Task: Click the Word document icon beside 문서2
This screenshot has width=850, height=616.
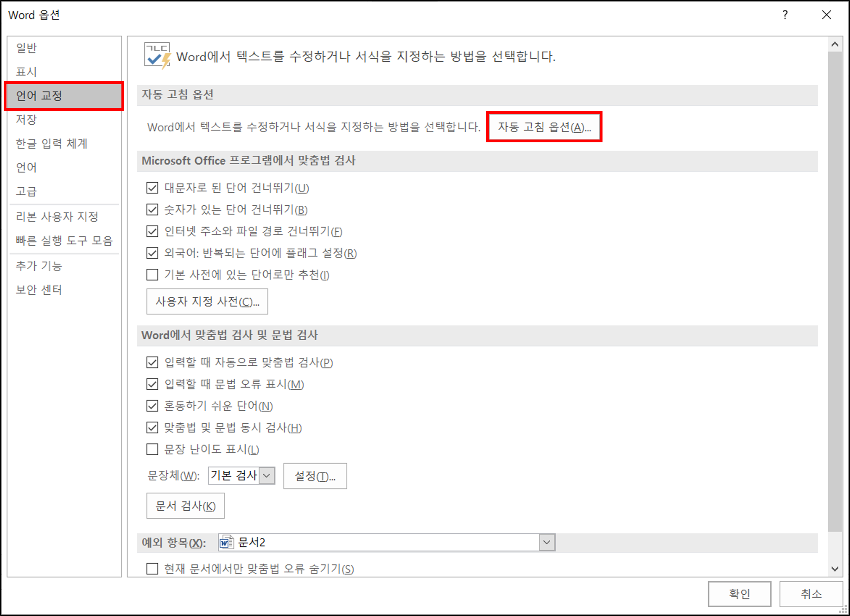Action: click(x=226, y=542)
